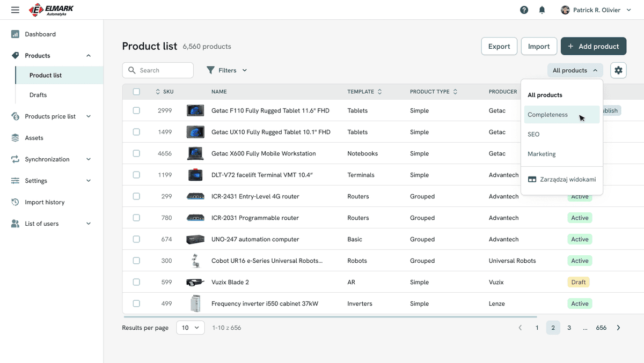Click the plus icon in Add product
The width and height of the screenshot is (644, 363).
(570, 47)
